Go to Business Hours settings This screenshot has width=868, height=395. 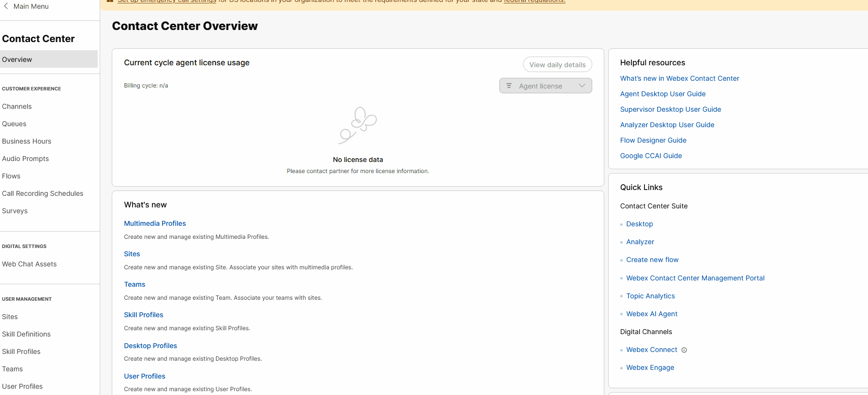point(27,141)
